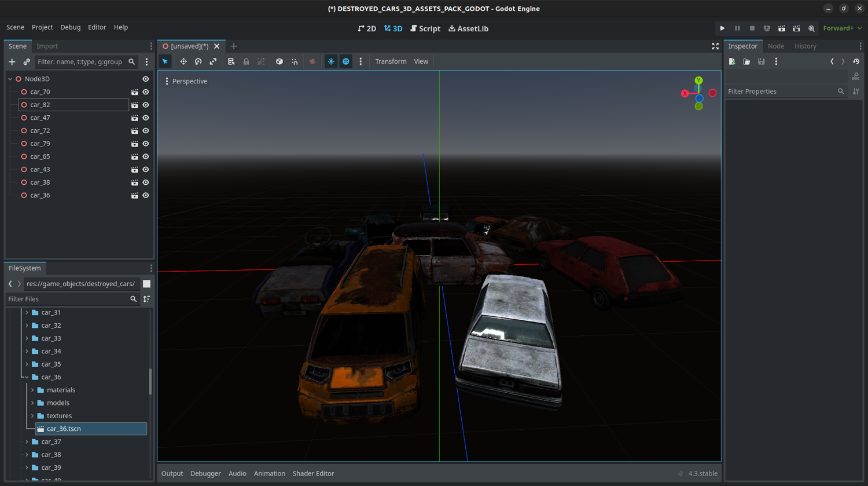Screen dimensions: 868x486
Task: Expand the textures subfolder
Action: (32, 416)
